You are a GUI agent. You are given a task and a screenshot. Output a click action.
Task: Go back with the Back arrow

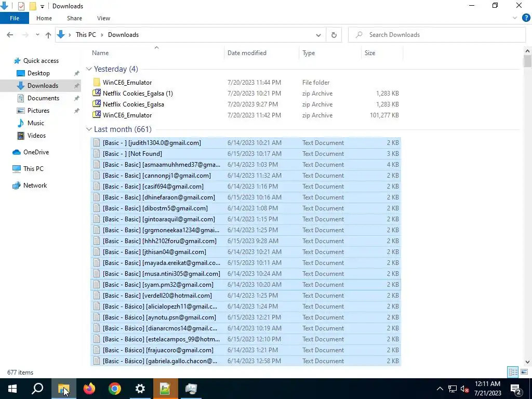coord(10,35)
